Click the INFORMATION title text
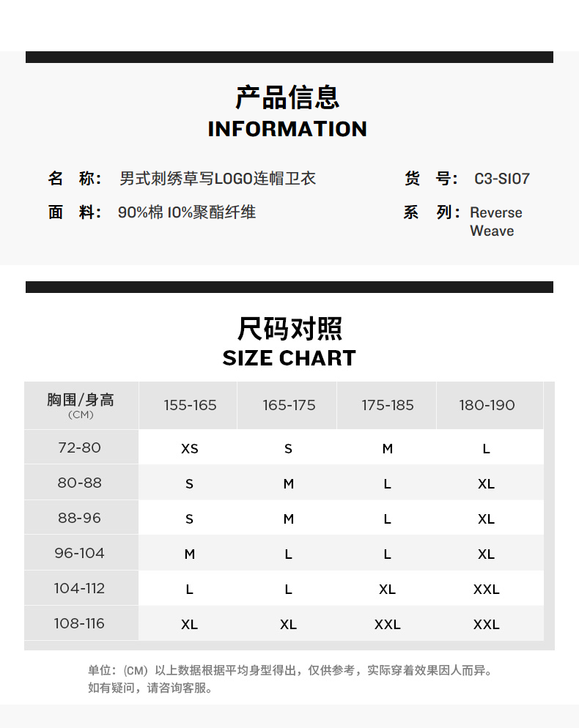Viewport: 579px width, 728px height. click(x=287, y=129)
